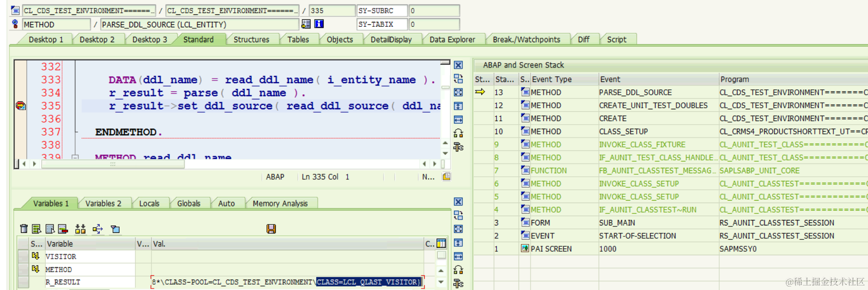Swap the variables tool

[458, 215]
